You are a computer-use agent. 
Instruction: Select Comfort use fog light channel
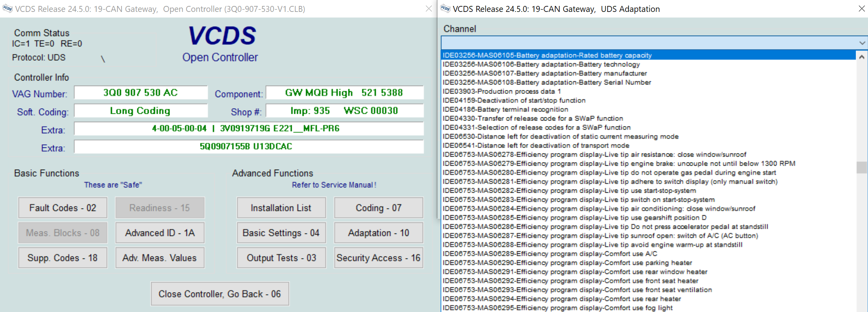tap(649, 308)
